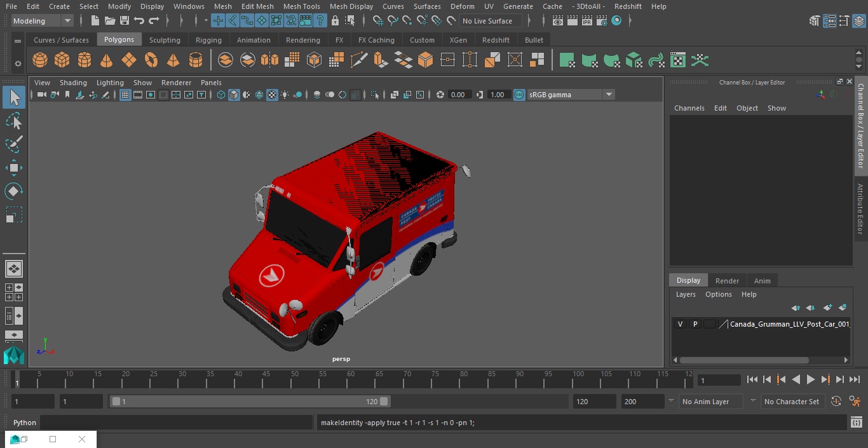This screenshot has width=868, height=448.
Task: Open the Script Editor icon
Action: click(x=856, y=423)
